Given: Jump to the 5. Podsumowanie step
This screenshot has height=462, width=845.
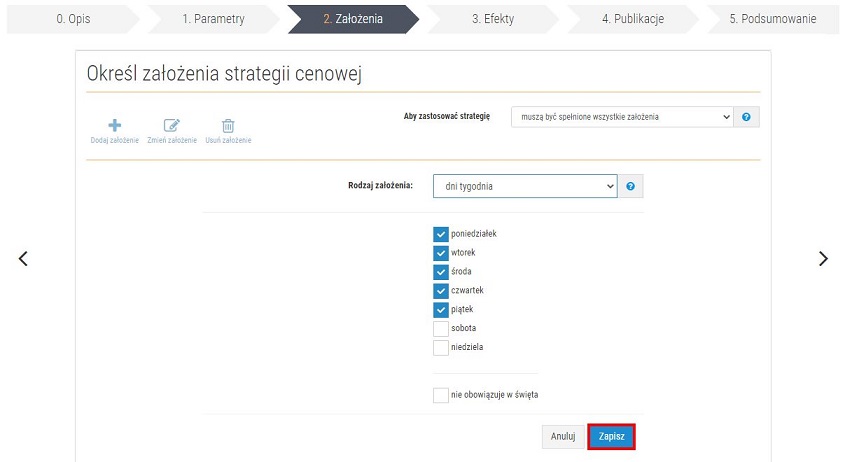Looking at the screenshot, I should (x=773, y=19).
